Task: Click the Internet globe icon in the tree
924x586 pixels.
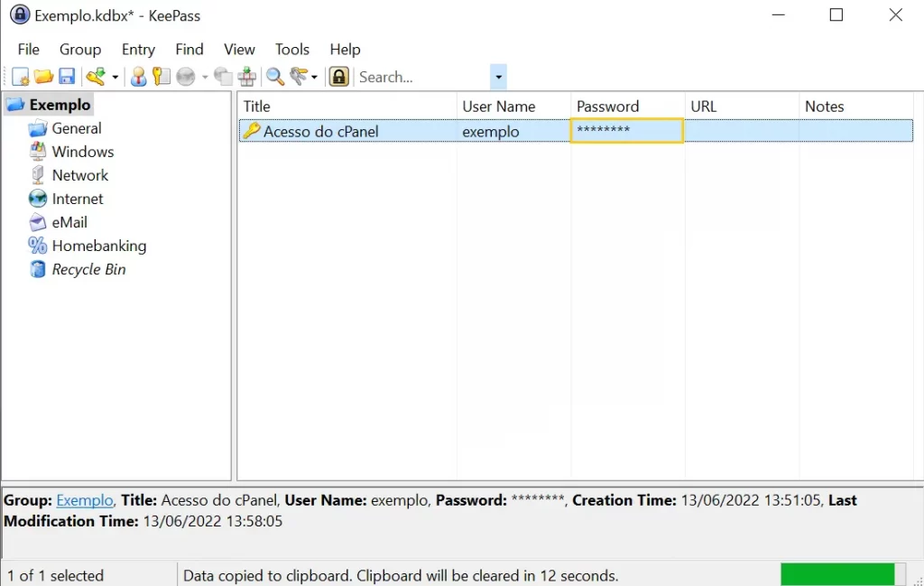Action: click(x=38, y=199)
